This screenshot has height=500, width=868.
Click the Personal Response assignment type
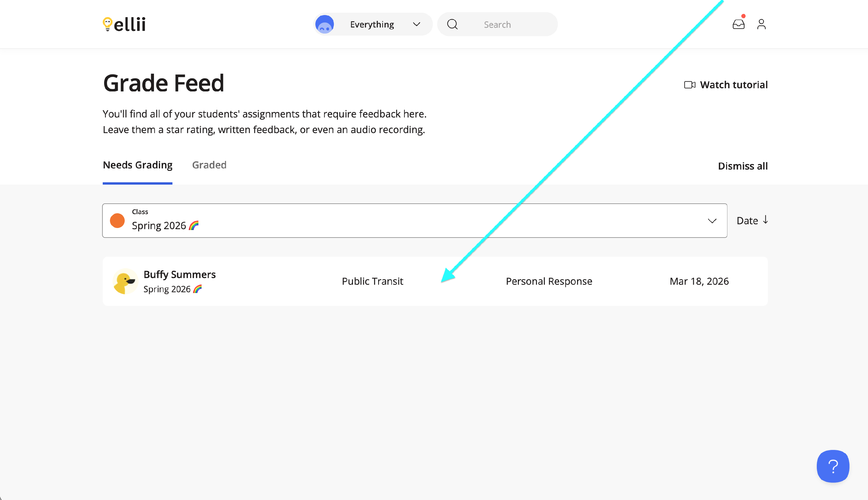[x=549, y=281]
